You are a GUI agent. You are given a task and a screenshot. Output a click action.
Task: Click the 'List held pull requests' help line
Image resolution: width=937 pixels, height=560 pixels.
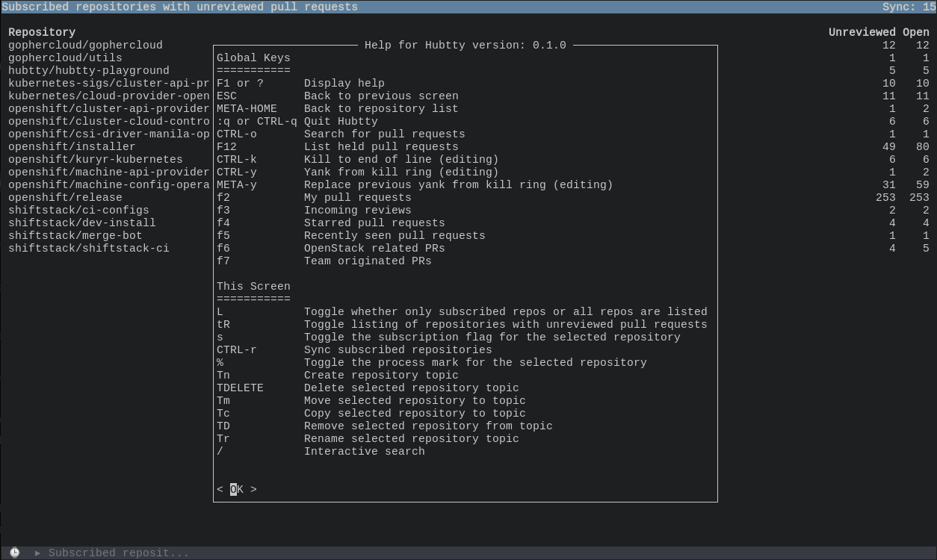[381, 146]
